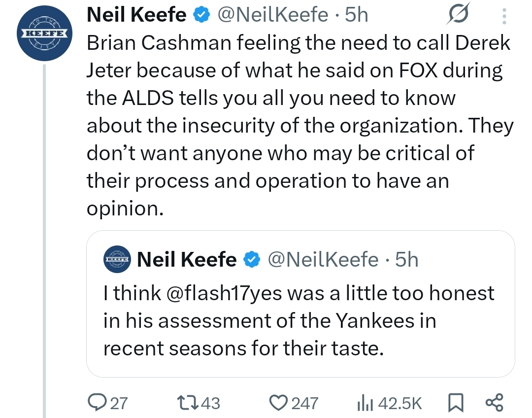This screenshot has width=532, height=418.
Task: Click Neil Keefe's display name on main tweet
Action: click(x=136, y=15)
